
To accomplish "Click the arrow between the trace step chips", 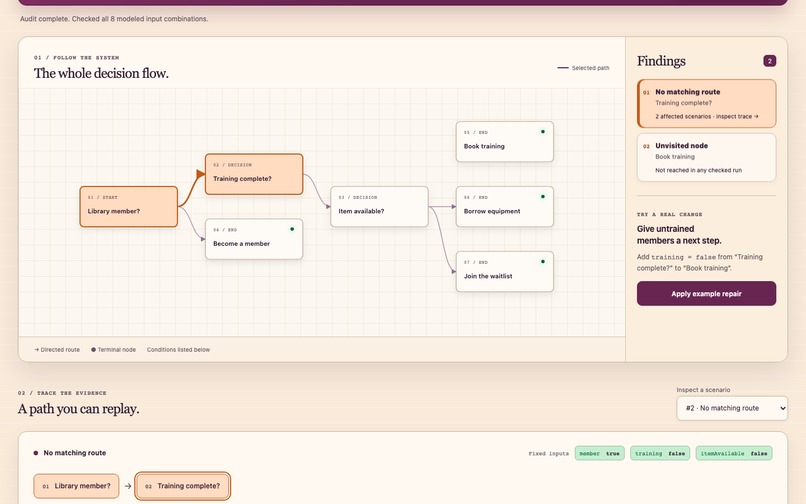I will [x=127, y=486].
